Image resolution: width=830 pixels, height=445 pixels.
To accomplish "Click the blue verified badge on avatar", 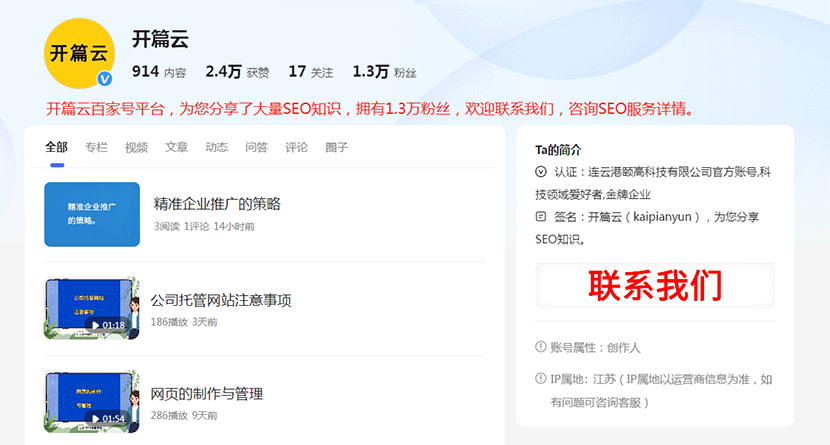I will click(103, 79).
